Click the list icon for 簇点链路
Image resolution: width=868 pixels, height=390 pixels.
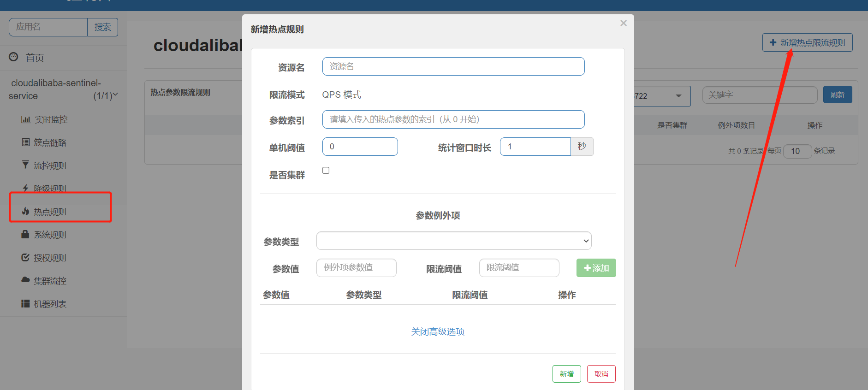point(26,142)
